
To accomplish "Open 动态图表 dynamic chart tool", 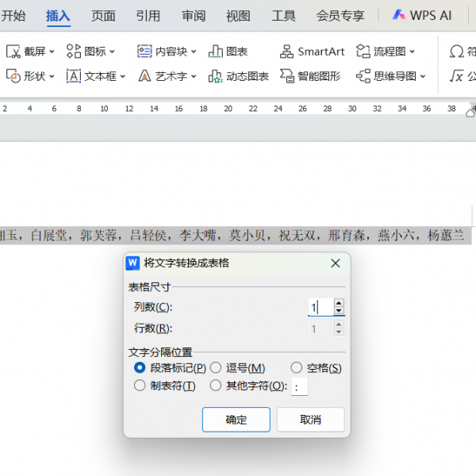I will click(215, 76).
